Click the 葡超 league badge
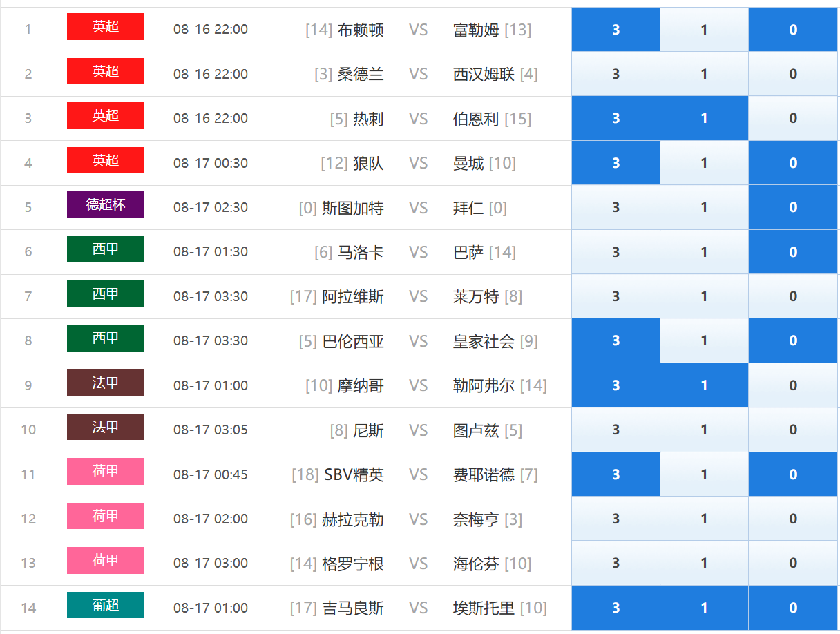The width and height of the screenshot is (840, 634). click(106, 605)
